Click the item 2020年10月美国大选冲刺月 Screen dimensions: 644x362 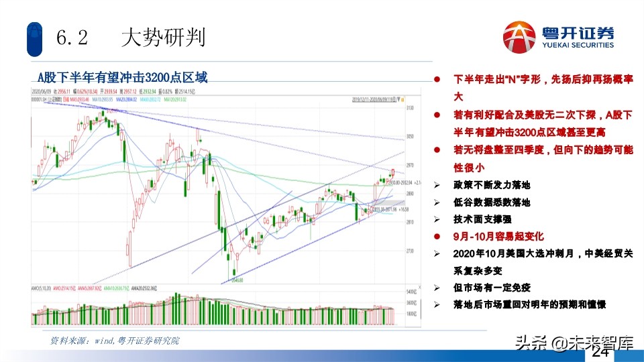click(x=543, y=262)
